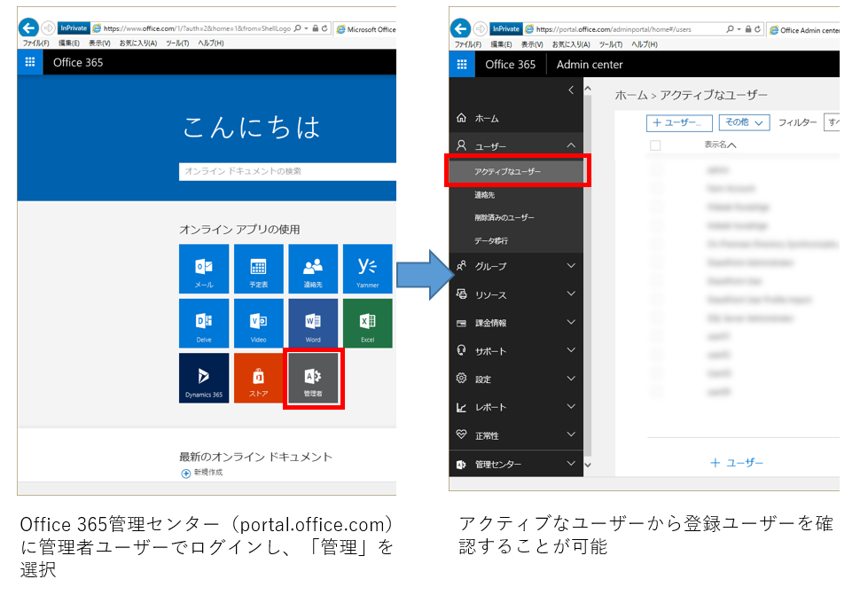Click the ホーム home icon in sidebar
Image resolution: width=868 pixels, height=595 pixels.
coord(461,117)
